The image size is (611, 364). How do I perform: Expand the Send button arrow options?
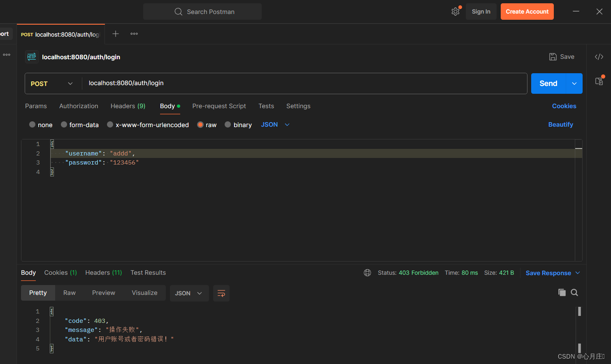tap(574, 83)
